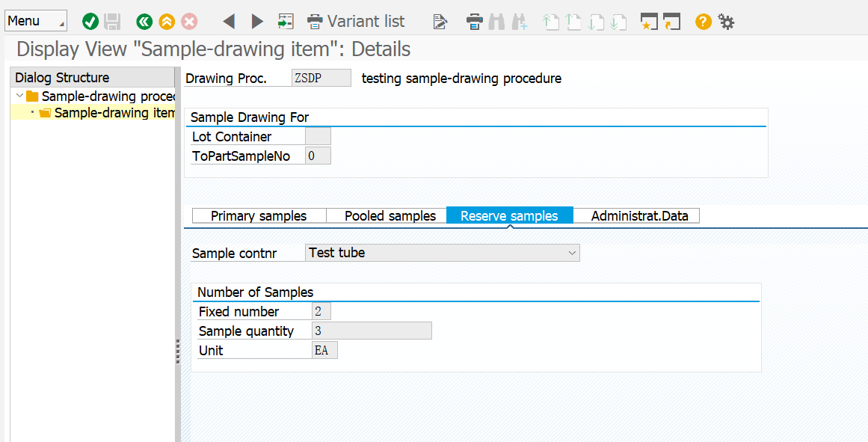Go to the next entry arrow
868x442 pixels.
coord(257,22)
